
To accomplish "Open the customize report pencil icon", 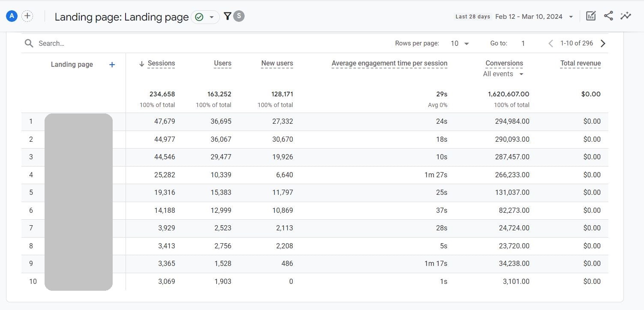I will tap(591, 16).
